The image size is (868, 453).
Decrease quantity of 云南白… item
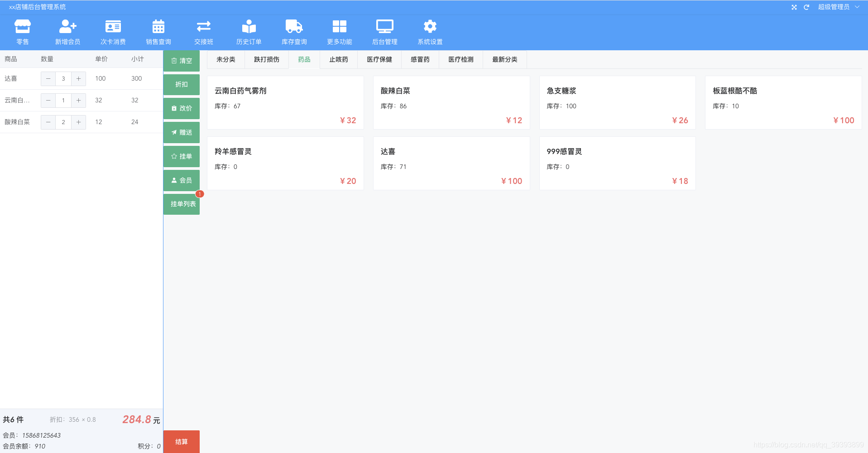tap(48, 100)
